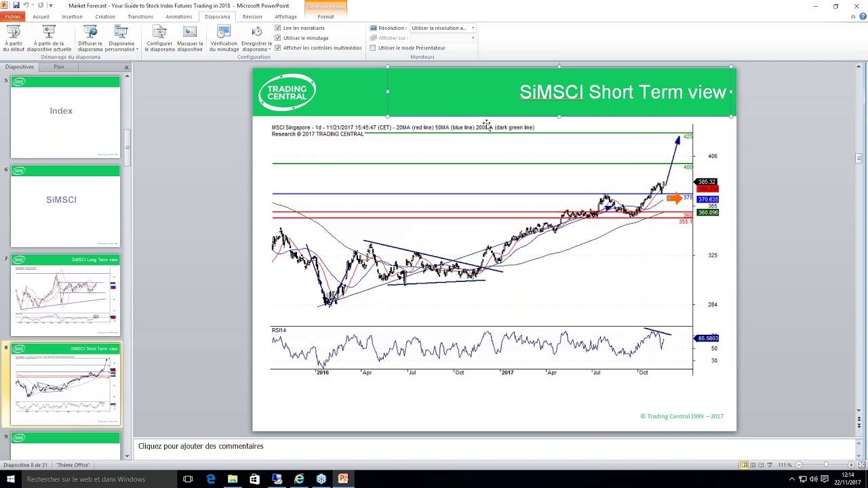The image size is (868, 488).
Task: Fit slide to current window
Action: (861, 465)
